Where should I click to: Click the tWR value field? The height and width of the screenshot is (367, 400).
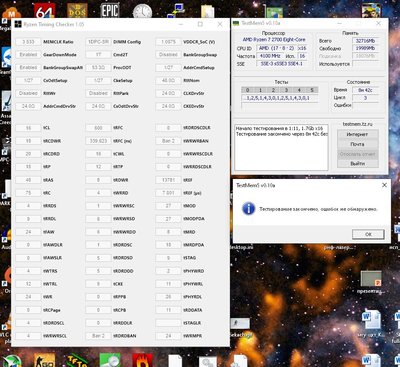pos(28,297)
